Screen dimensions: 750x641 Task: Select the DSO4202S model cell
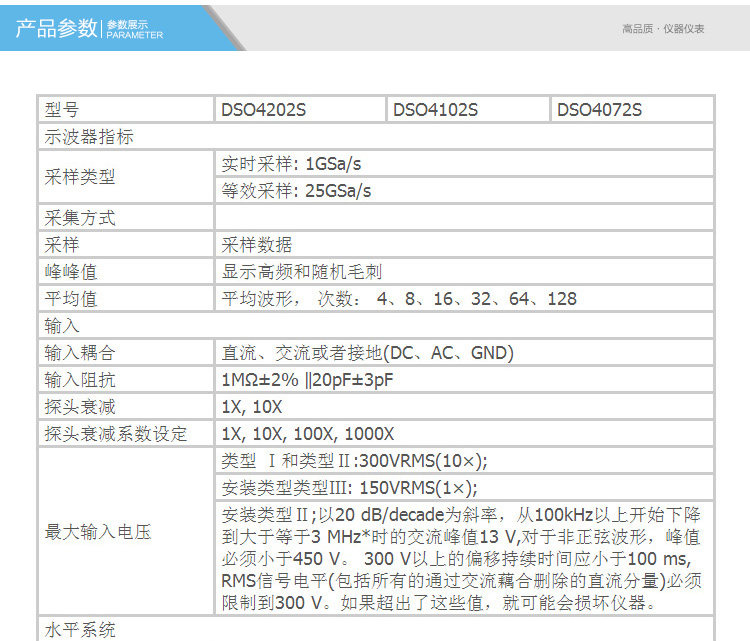[x=299, y=110]
